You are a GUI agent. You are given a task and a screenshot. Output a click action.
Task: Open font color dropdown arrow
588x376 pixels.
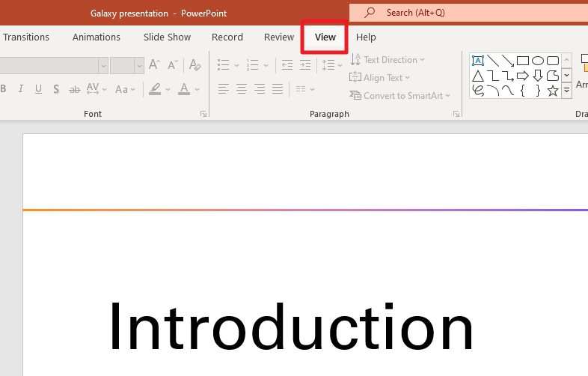[x=197, y=89]
